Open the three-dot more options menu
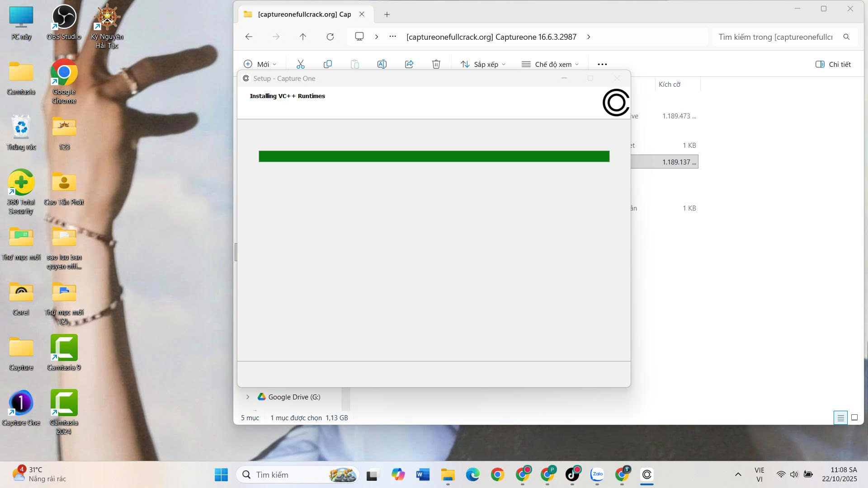Viewport: 868px width, 488px height. click(x=602, y=64)
